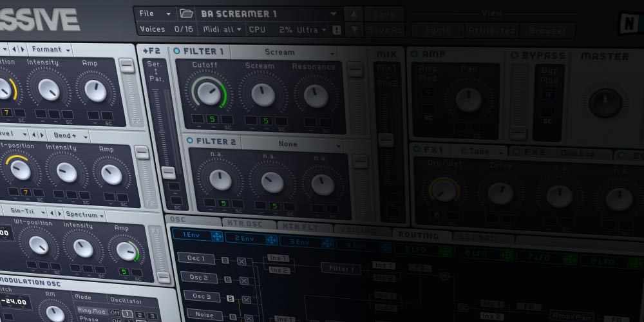This screenshot has height=322, width=644.
Task: Click the green crosshair handle on 7 LFO
Action: coord(569,259)
